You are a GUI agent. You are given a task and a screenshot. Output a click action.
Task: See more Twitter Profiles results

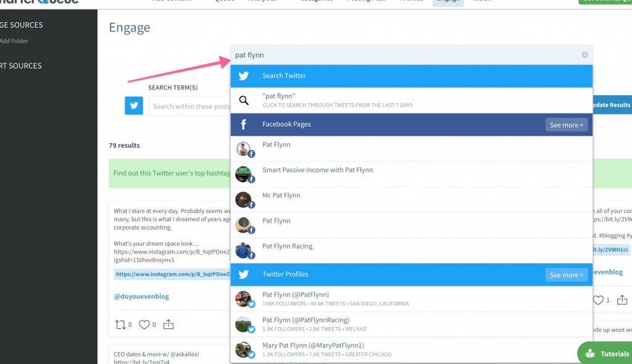(567, 275)
